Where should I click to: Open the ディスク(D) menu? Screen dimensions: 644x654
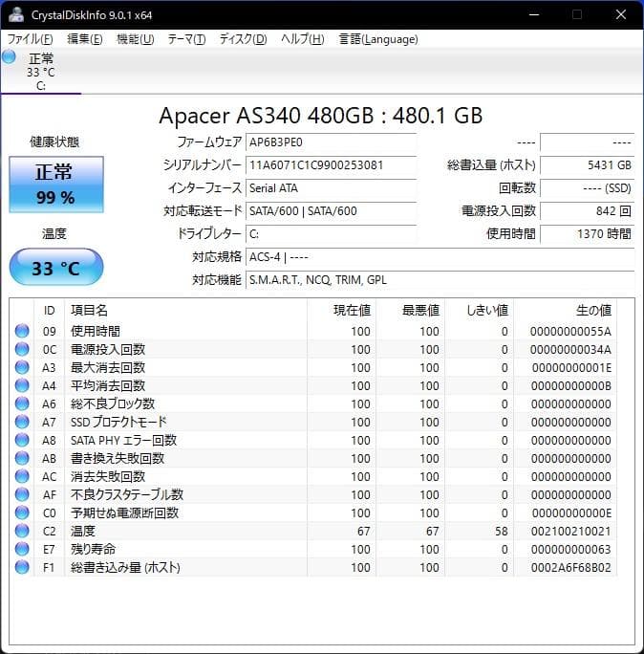click(243, 39)
